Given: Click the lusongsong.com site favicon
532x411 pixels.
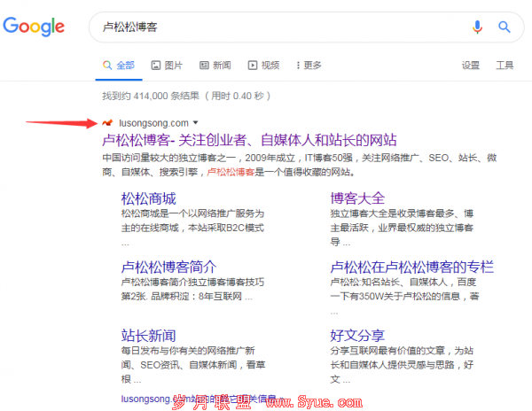Looking at the screenshot, I should (107, 122).
